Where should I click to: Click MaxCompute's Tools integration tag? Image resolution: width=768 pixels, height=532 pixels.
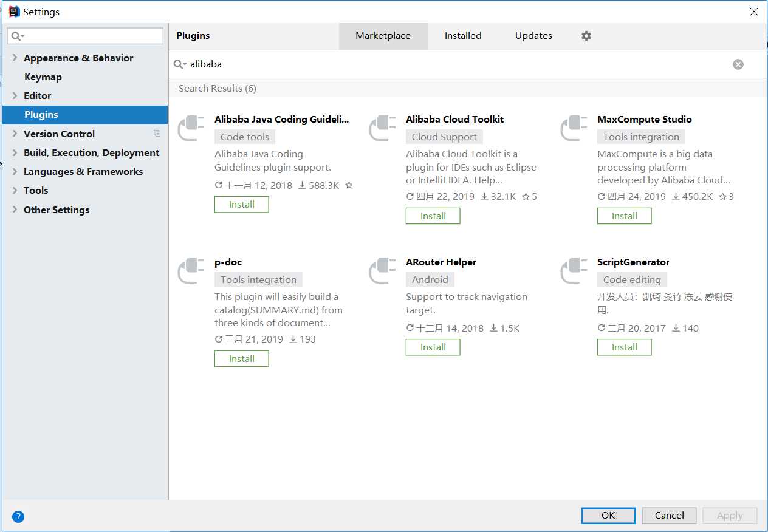[x=641, y=137]
